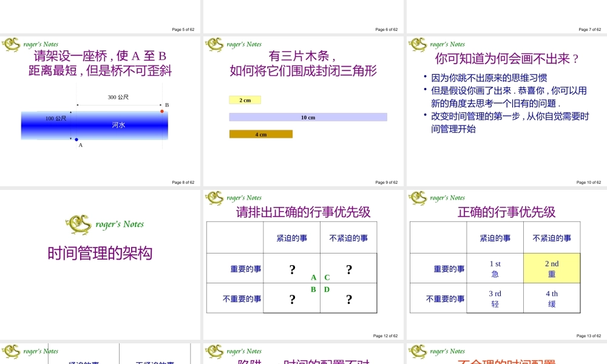
Task: Click the section title '时间管理的架构'
Action: click(100, 254)
